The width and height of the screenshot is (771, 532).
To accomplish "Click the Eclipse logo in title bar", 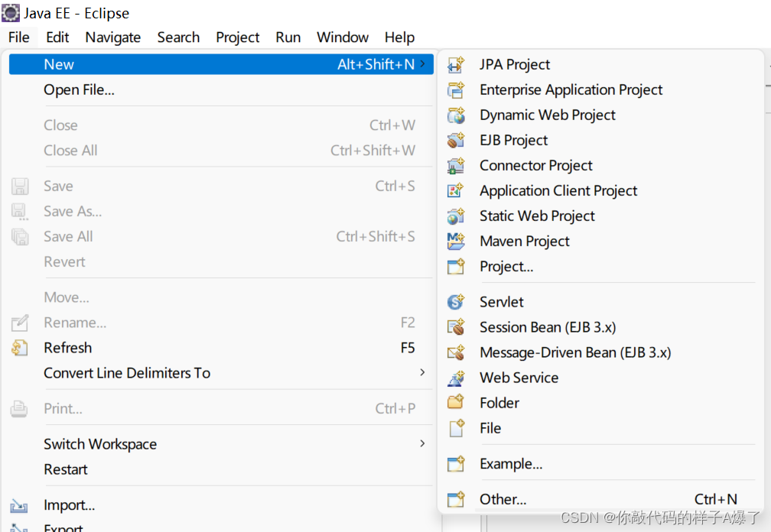I will [11, 13].
